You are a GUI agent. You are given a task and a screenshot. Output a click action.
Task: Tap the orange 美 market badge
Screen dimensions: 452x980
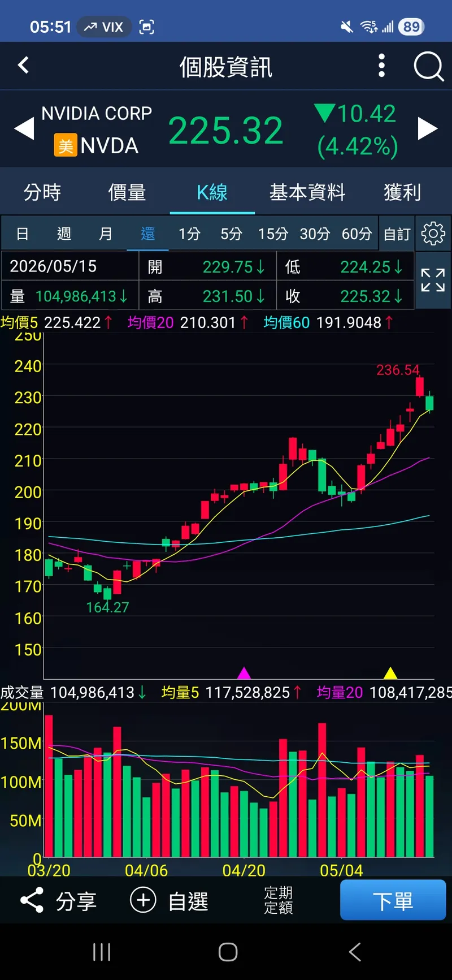[66, 146]
